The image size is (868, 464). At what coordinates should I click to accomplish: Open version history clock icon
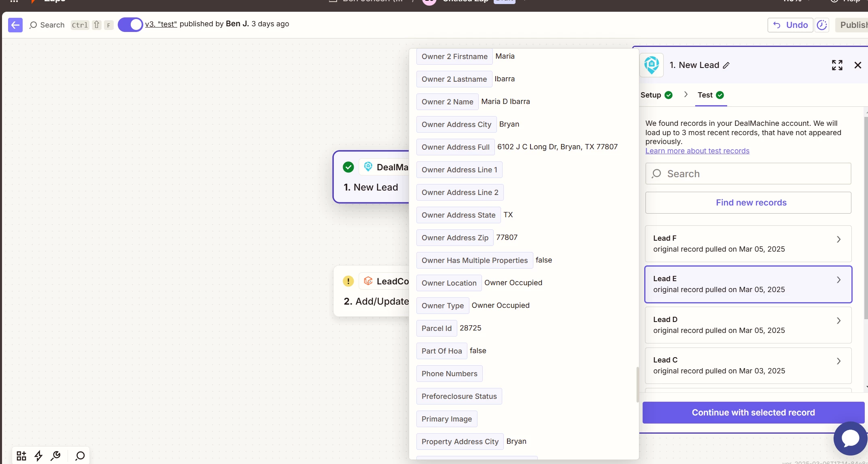822,25
